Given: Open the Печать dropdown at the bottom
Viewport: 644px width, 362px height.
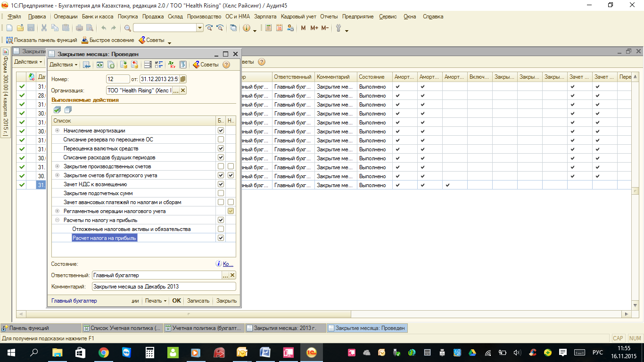Looking at the screenshot, I should [156, 301].
